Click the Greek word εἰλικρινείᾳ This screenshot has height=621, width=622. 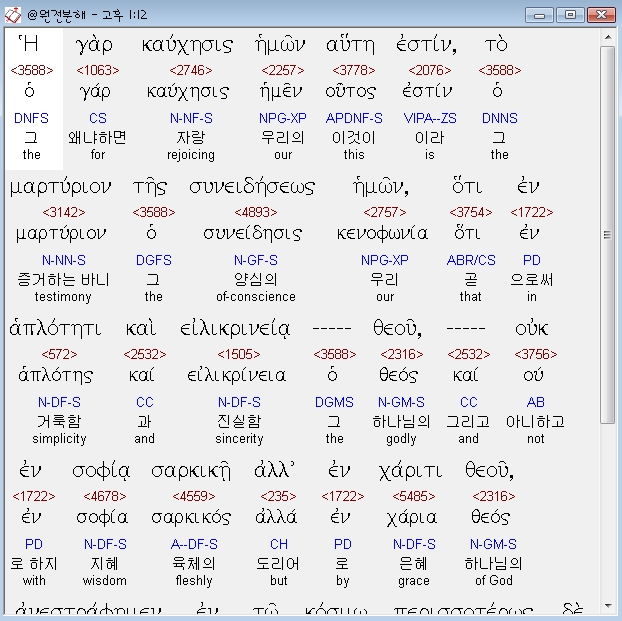235,330
